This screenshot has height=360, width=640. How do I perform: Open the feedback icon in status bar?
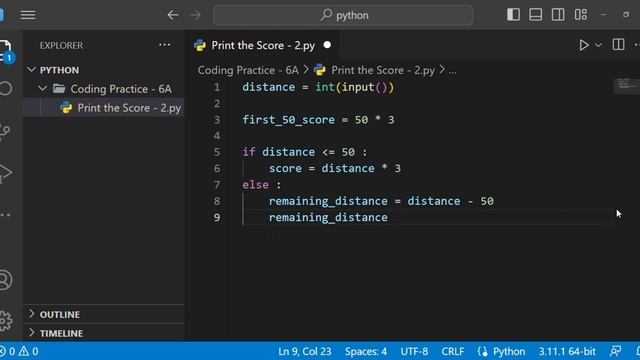click(615, 351)
